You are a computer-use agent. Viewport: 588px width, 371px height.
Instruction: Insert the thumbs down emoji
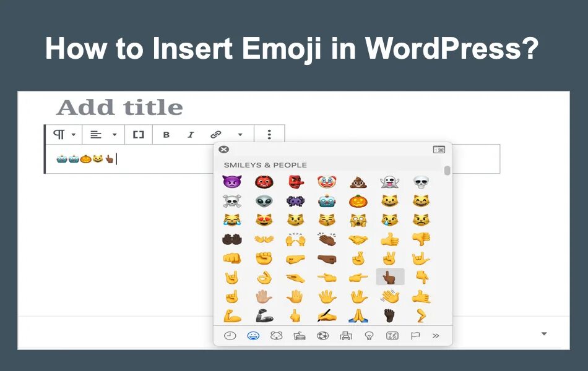421,239
